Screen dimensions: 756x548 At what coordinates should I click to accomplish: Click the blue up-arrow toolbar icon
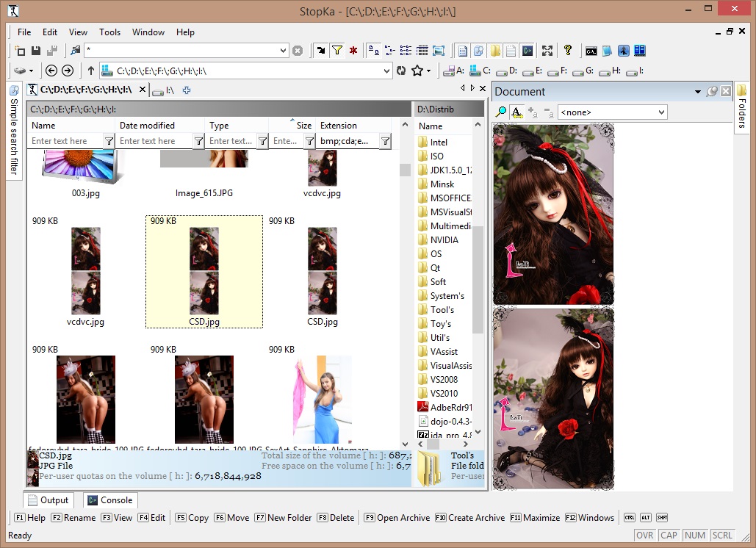[x=624, y=50]
